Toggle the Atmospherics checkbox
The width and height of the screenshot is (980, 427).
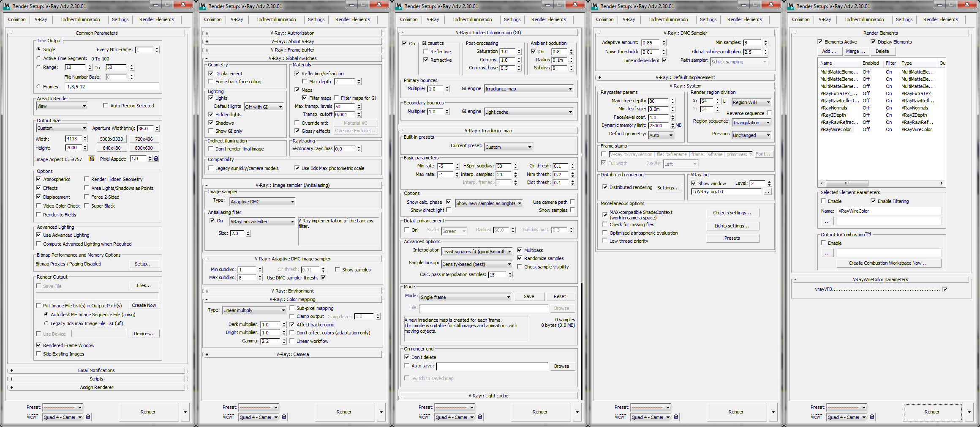[x=39, y=179]
